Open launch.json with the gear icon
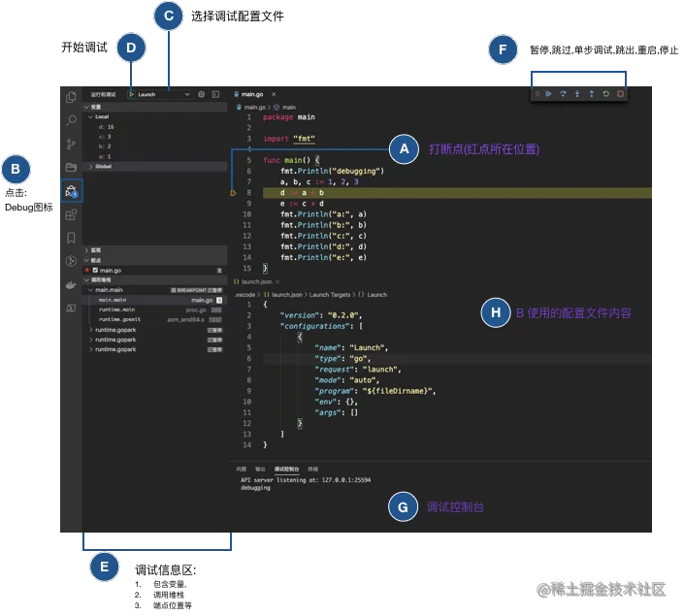The width and height of the screenshot is (684, 616). tap(202, 94)
